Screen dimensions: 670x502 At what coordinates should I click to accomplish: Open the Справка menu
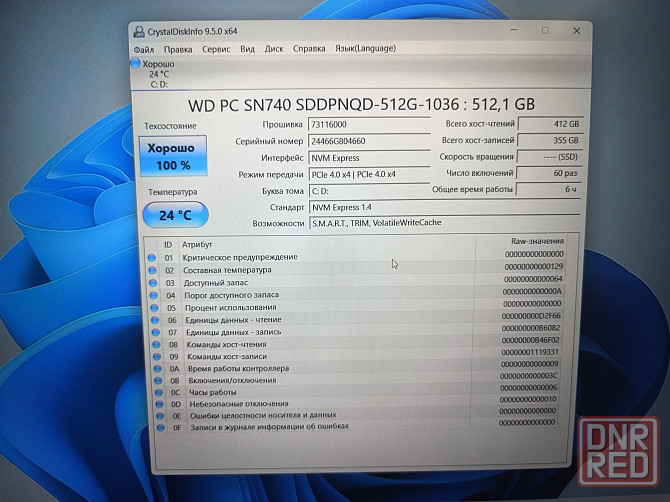pyautogui.click(x=309, y=47)
